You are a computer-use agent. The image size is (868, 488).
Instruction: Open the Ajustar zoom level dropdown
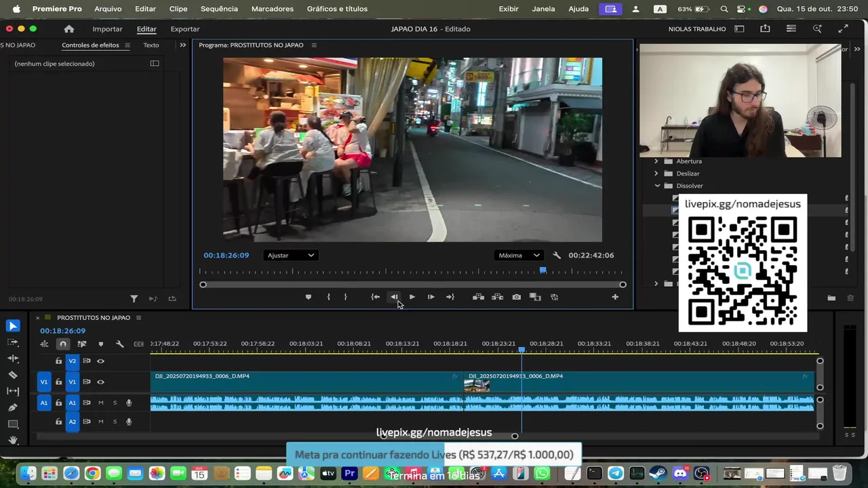[x=290, y=256]
